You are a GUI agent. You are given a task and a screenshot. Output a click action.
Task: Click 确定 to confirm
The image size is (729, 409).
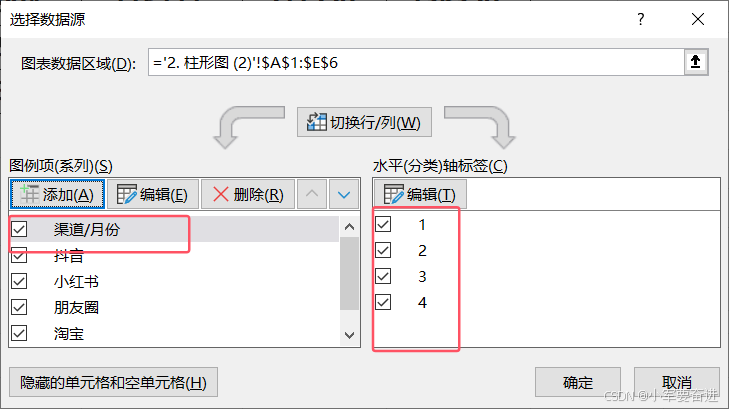point(578,382)
